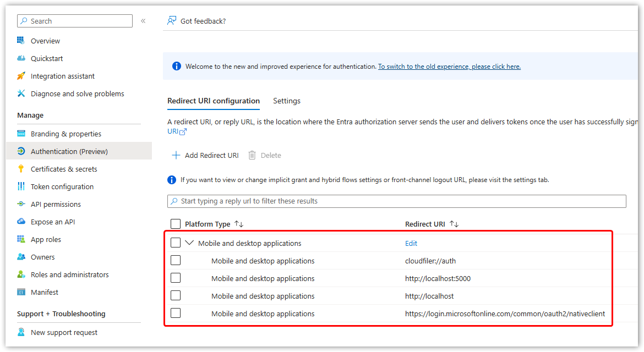
Task: Click the Edit link for Mobile platform
Action: tap(411, 243)
